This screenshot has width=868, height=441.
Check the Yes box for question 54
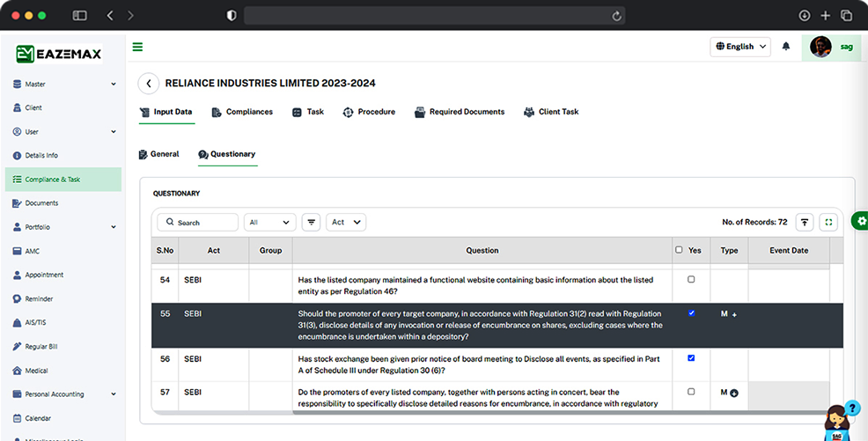(x=691, y=279)
